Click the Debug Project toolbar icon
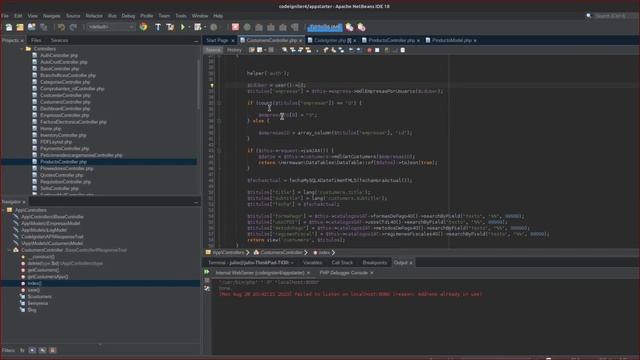 click(x=198, y=27)
